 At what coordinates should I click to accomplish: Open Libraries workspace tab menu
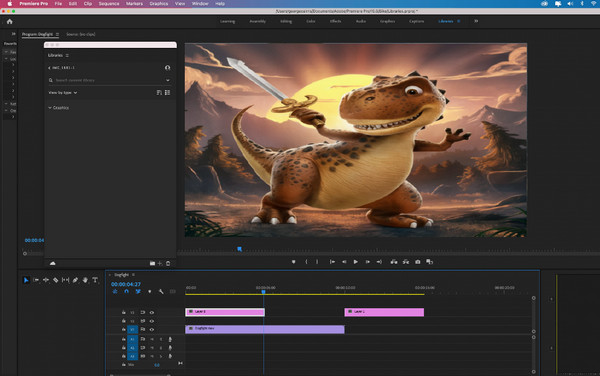[458, 21]
